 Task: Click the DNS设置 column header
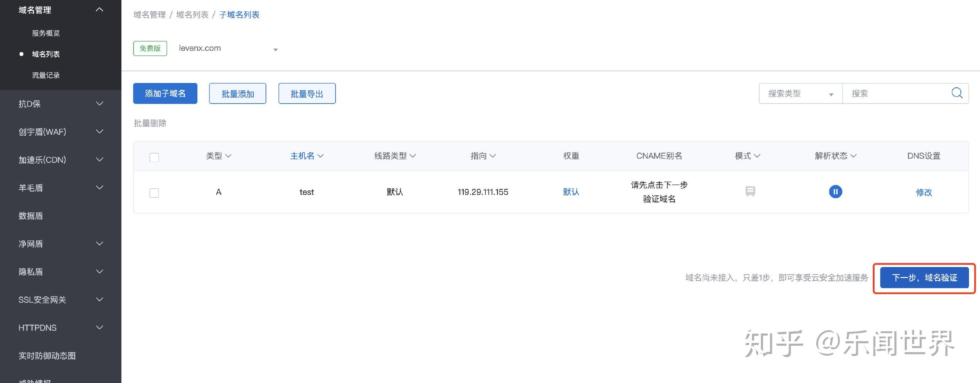click(x=924, y=156)
